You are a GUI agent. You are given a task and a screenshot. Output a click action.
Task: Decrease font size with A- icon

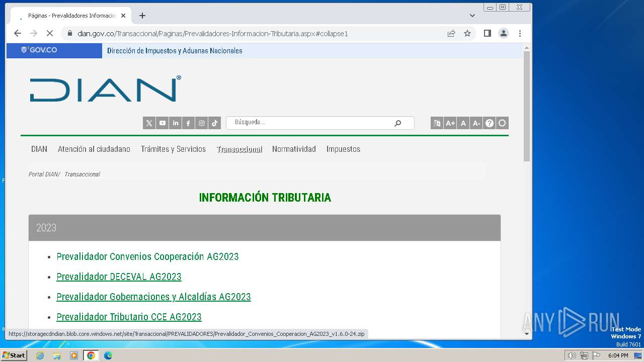coord(476,123)
